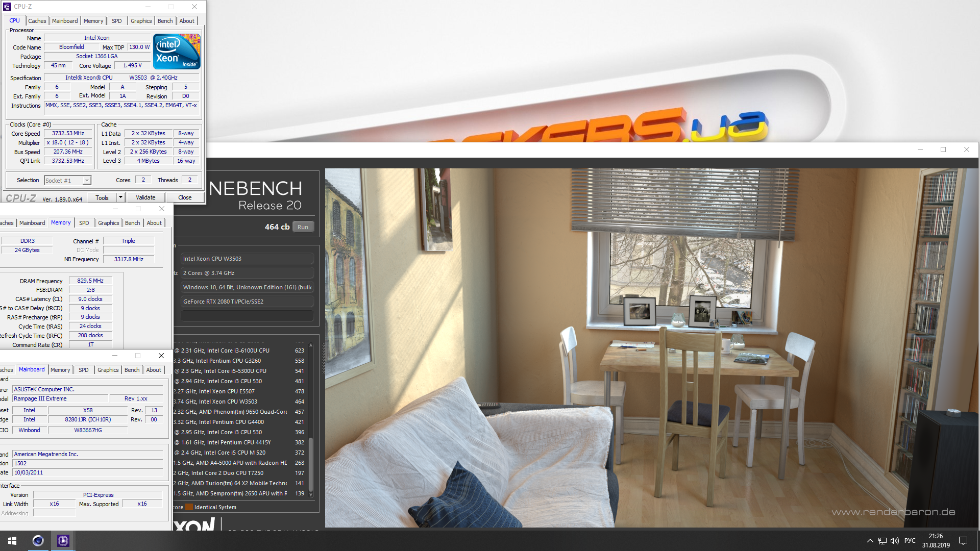Switch to CPU tab in top CPU-Z window
This screenshot has height=551, width=980.
[14, 21]
